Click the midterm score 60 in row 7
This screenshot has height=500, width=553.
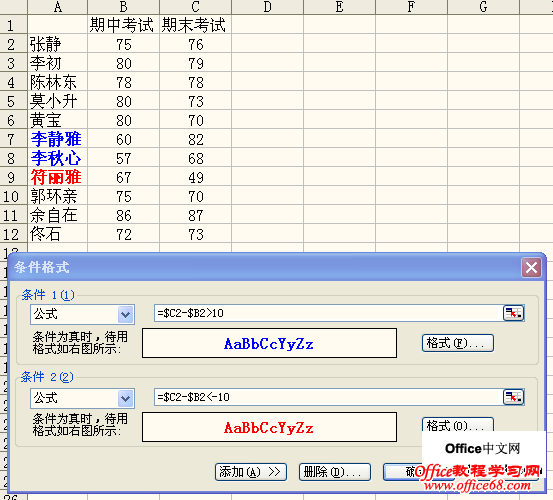(x=123, y=139)
